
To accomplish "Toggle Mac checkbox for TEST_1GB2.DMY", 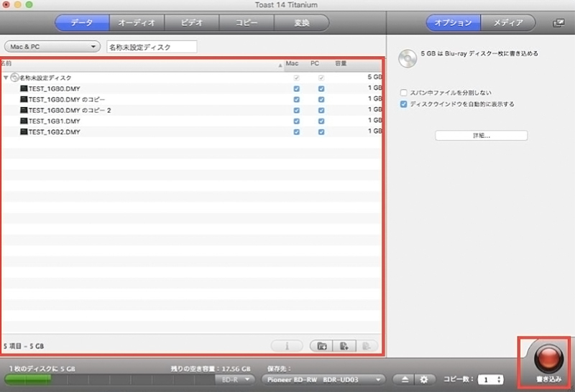I will click(x=296, y=132).
